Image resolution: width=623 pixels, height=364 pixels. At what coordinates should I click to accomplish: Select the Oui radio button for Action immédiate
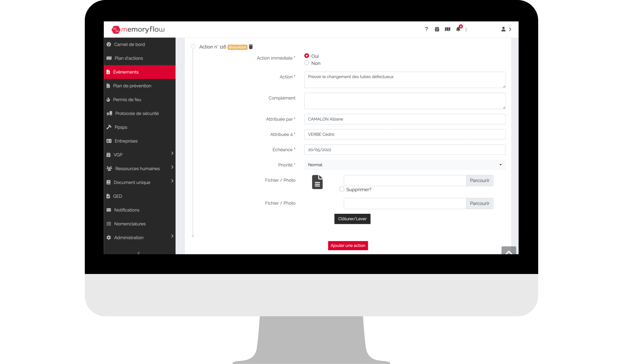click(307, 55)
